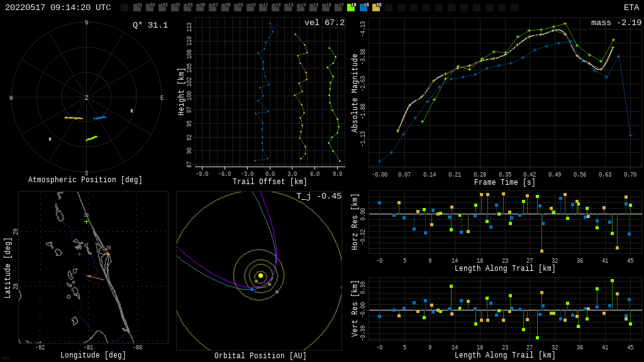Select the yellow station 20 indicator box

(376, 8)
